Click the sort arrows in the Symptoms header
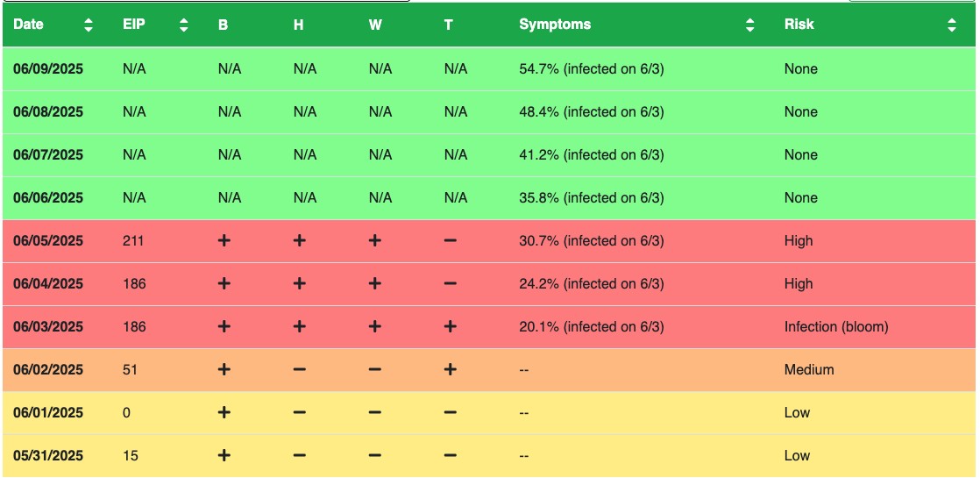This screenshot has height=485, width=980. (x=749, y=25)
